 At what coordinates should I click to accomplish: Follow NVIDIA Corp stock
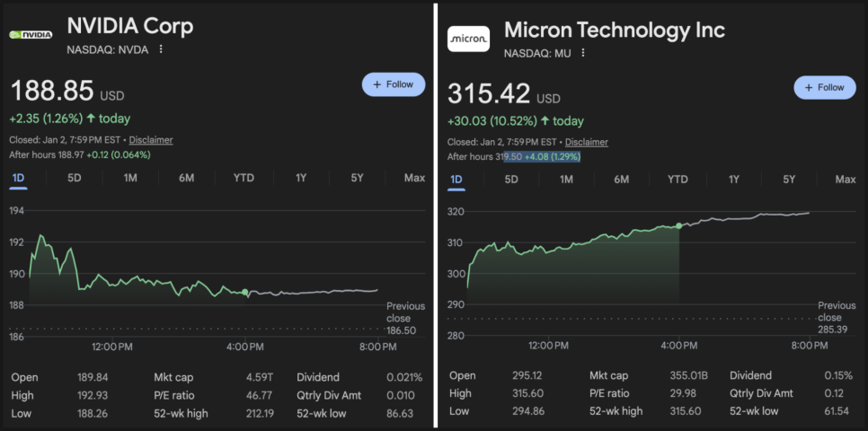click(x=394, y=84)
